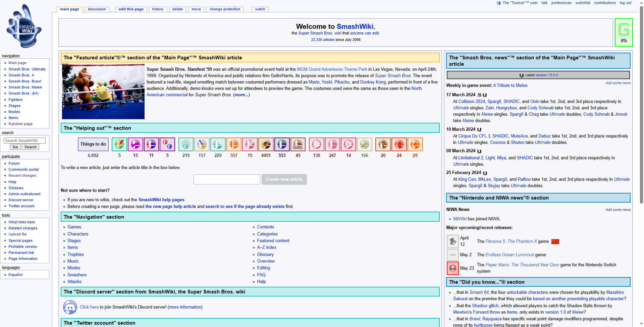The image size is (644, 327).
Task: Click the play button icon above 14
Action: [x=348, y=145]
